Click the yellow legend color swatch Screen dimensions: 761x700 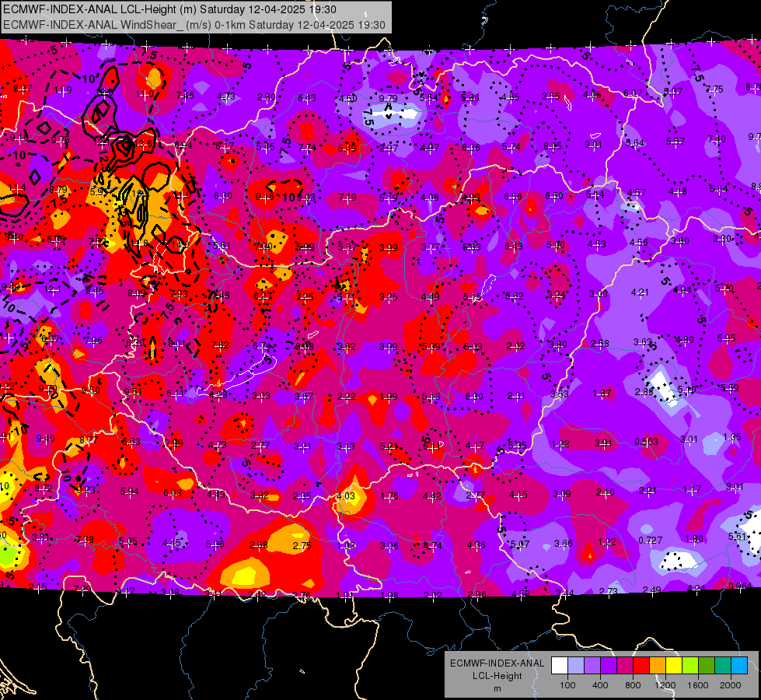tap(674, 666)
